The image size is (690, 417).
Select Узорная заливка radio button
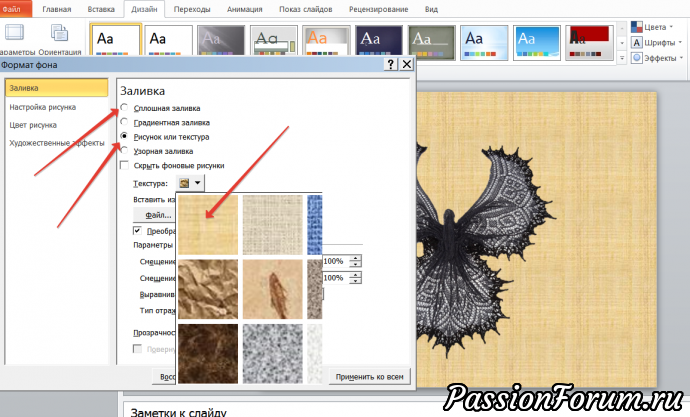coord(124,151)
